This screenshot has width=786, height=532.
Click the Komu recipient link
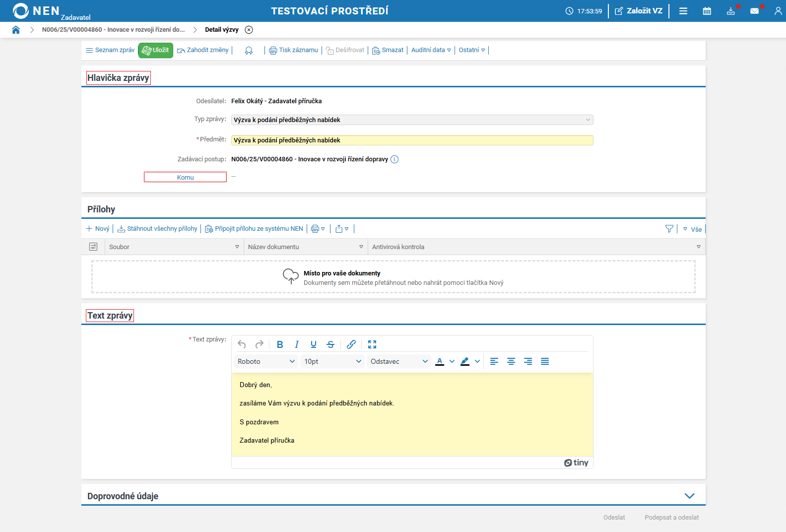[x=186, y=177]
